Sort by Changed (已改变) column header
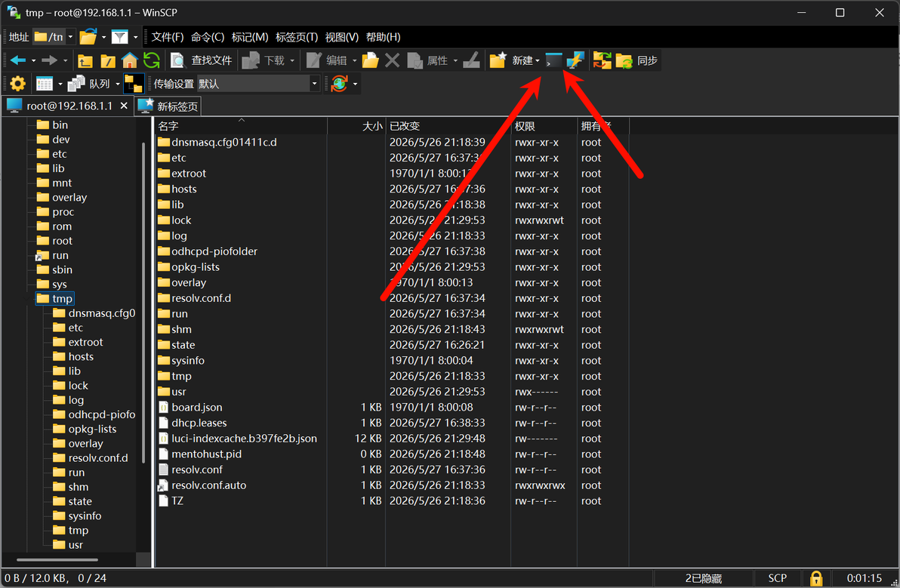 click(x=448, y=126)
